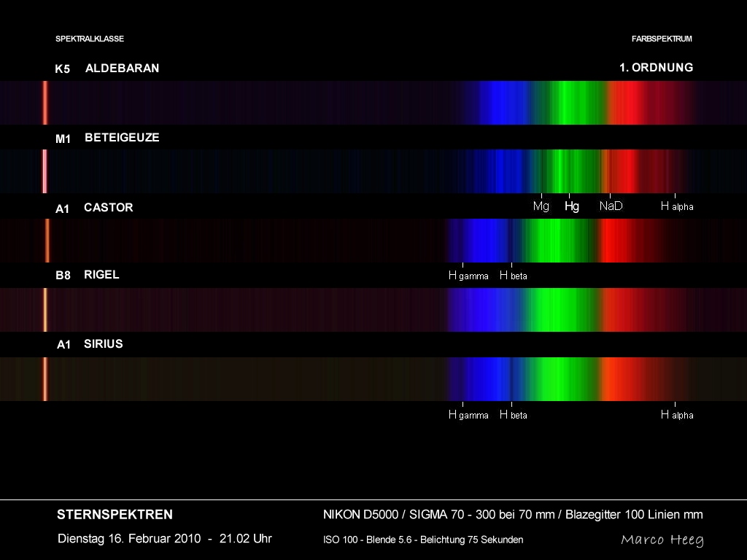Click the CASTOR star name

point(108,208)
